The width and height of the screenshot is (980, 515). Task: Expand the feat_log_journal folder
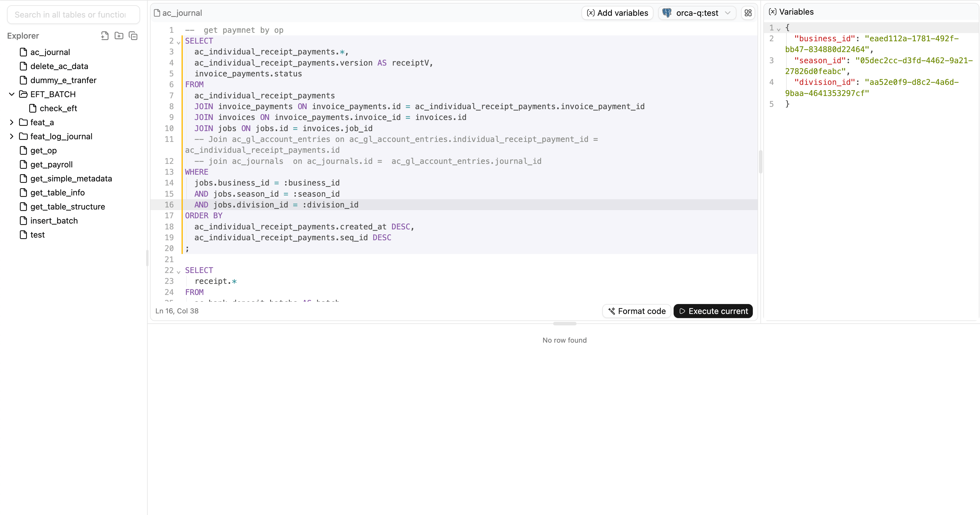pos(11,136)
